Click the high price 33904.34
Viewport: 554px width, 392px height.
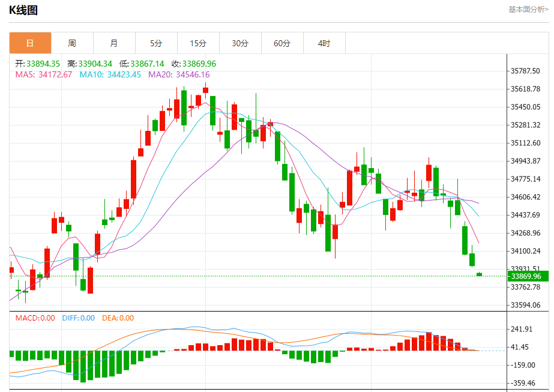pos(95,64)
